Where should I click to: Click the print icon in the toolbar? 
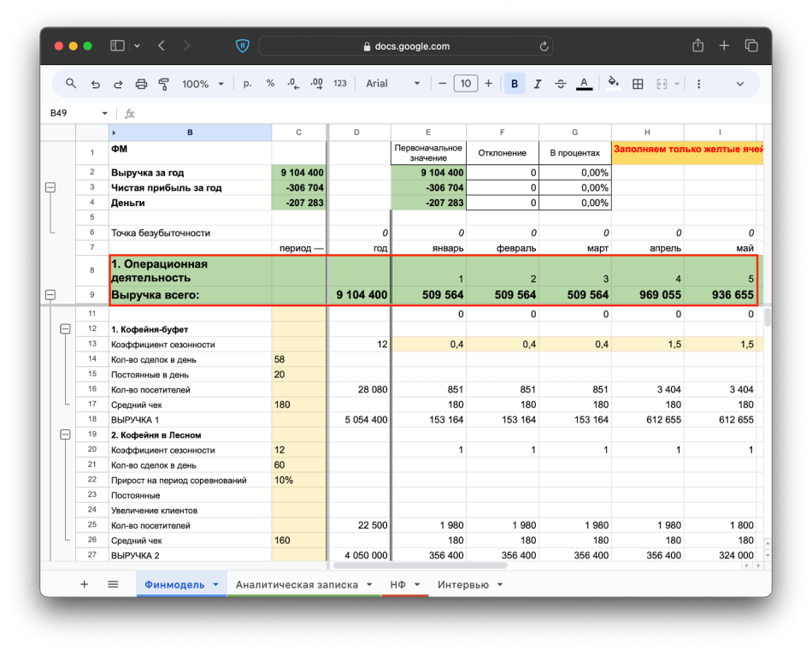pyautogui.click(x=142, y=84)
